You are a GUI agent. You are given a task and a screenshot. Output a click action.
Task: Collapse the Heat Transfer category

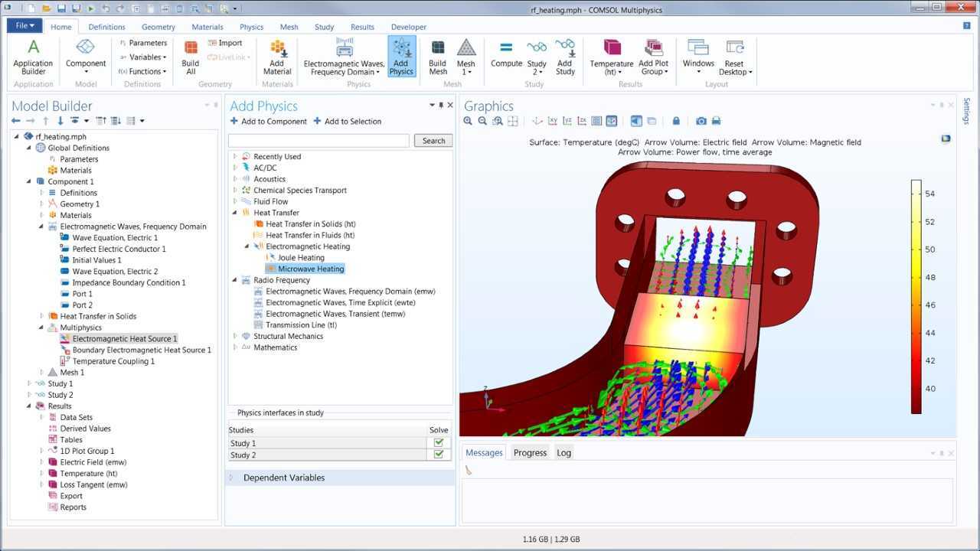pyautogui.click(x=234, y=212)
